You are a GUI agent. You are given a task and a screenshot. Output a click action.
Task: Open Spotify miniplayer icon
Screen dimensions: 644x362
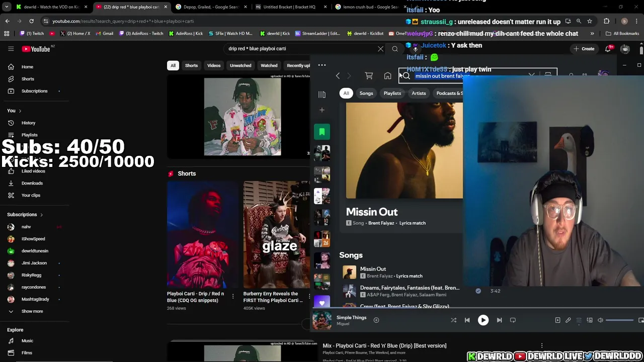click(641, 320)
